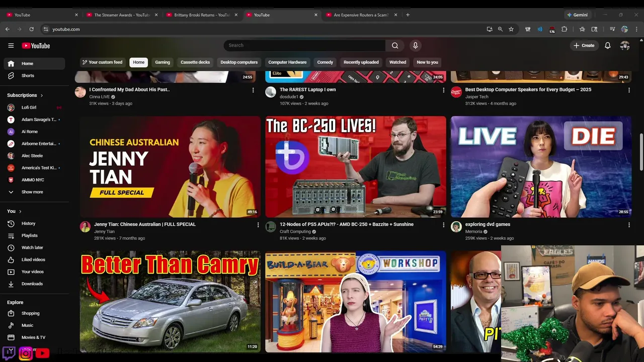Select Desktop computers filter chip
Screen dimensions: 644x362
pos(239,62)
